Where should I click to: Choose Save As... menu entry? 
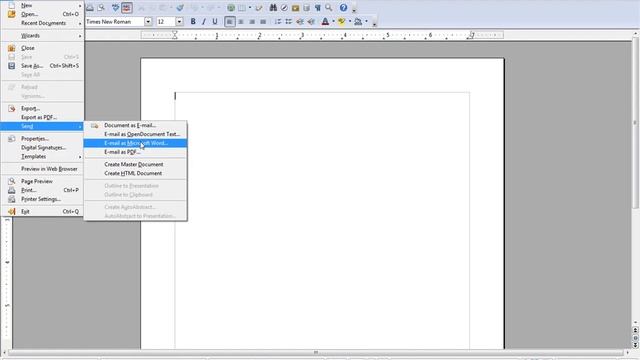pos(42,66)
